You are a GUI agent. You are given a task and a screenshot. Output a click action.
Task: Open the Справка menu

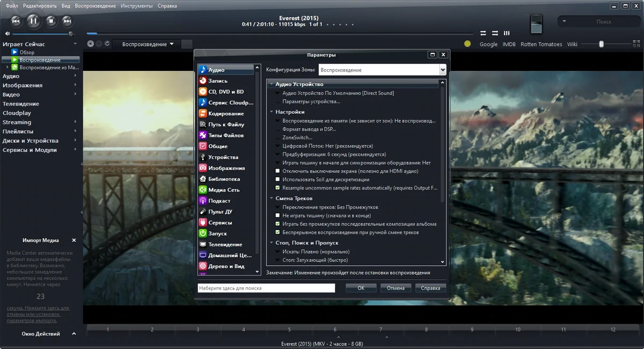(x=167, y=6)
